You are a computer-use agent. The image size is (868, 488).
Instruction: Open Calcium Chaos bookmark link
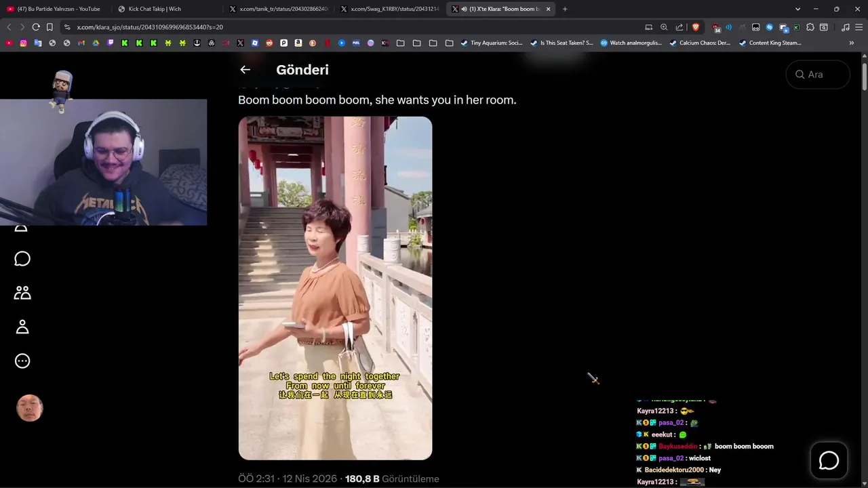point(701,43)
